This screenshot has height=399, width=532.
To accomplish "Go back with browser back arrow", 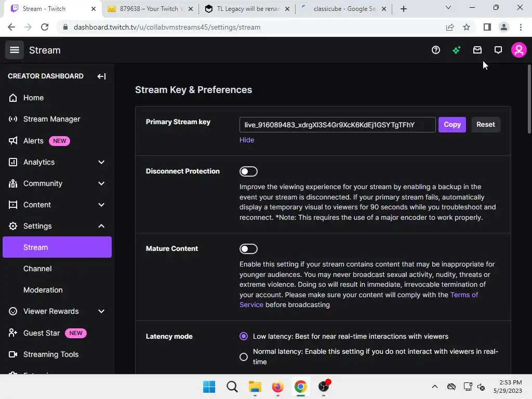I will click(11, 27).
